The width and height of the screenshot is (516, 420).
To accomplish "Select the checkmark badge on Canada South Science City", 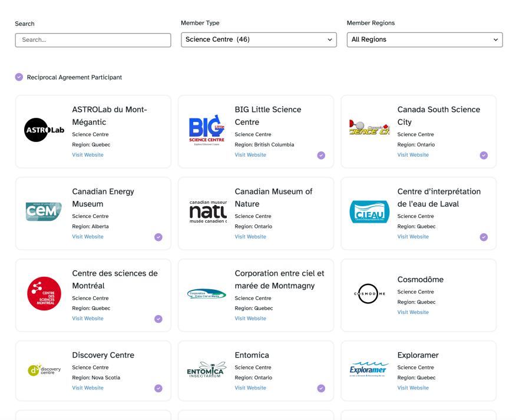I will [x=484, y=155].
